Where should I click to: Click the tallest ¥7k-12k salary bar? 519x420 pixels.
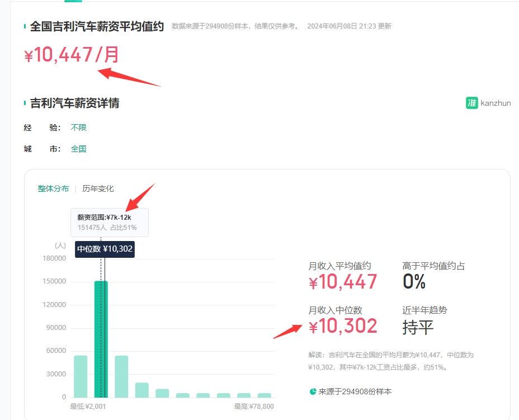[x=101, y=339]
